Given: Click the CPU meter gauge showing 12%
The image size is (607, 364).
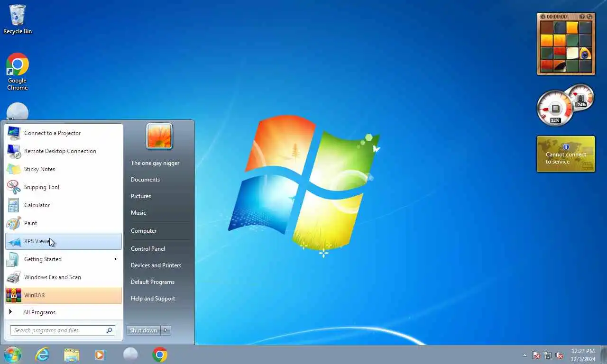Looking at the screenshot, I should (x=555, y=109).
